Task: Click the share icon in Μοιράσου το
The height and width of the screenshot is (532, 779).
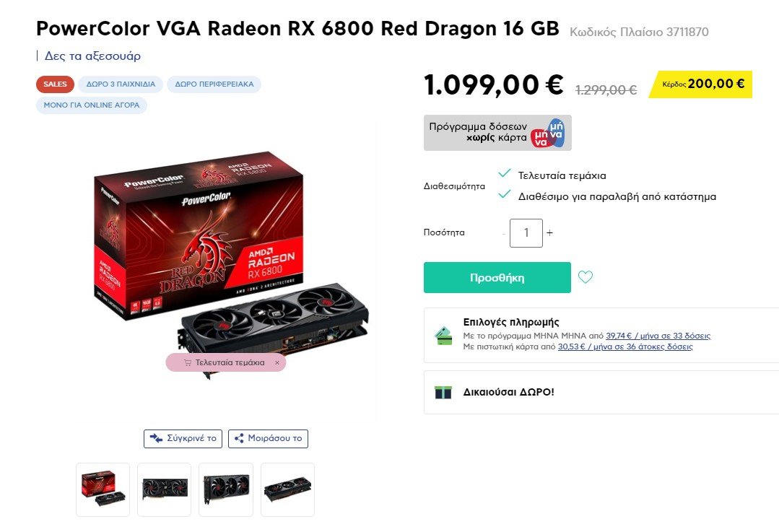Action: pos(239,438)
